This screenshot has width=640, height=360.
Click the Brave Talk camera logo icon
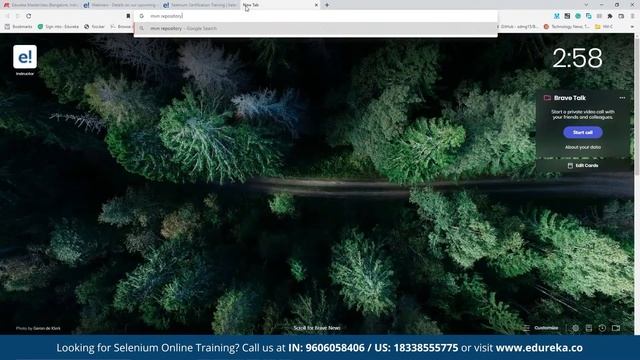coord(547,98)
